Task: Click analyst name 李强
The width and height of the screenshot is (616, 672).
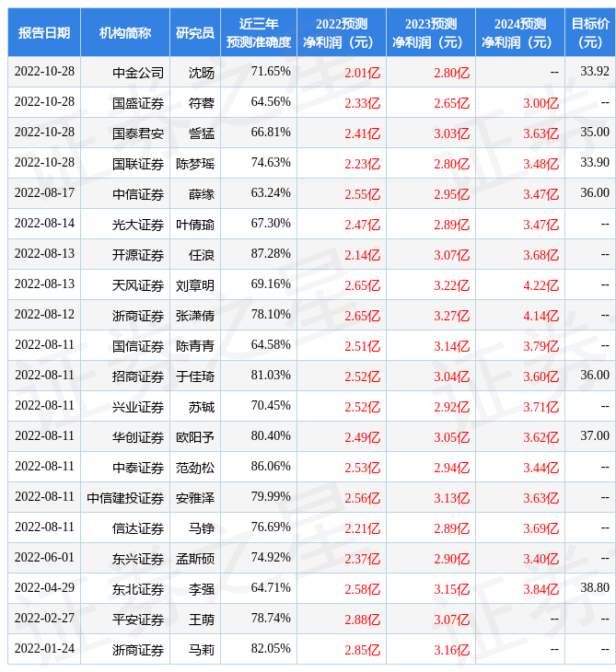Action: coord(202,590)
